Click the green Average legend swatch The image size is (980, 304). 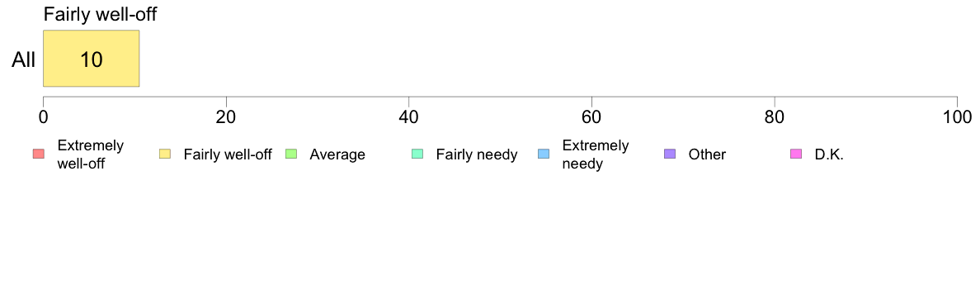coord(291,154)
